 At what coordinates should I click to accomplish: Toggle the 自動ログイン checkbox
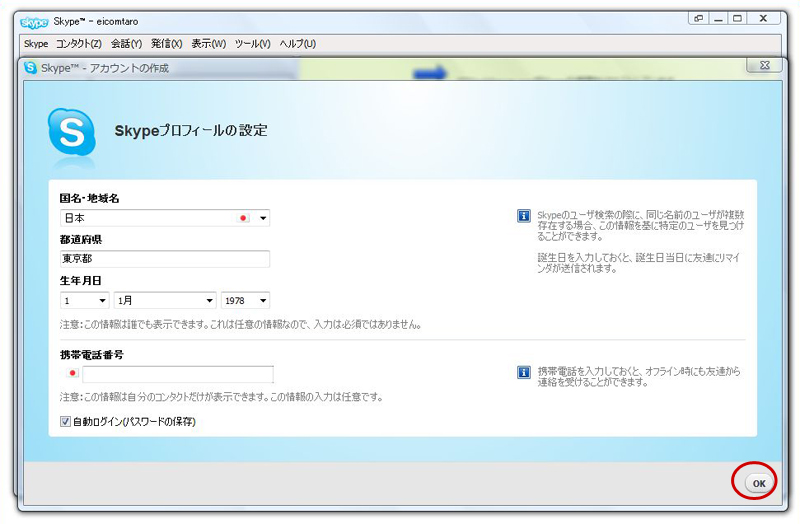tap(66, 422)
